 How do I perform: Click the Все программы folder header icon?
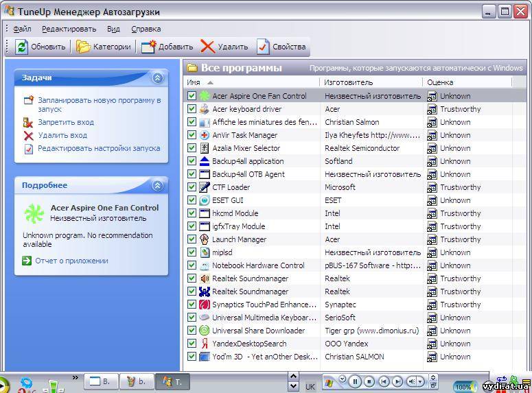pos(192,68)
